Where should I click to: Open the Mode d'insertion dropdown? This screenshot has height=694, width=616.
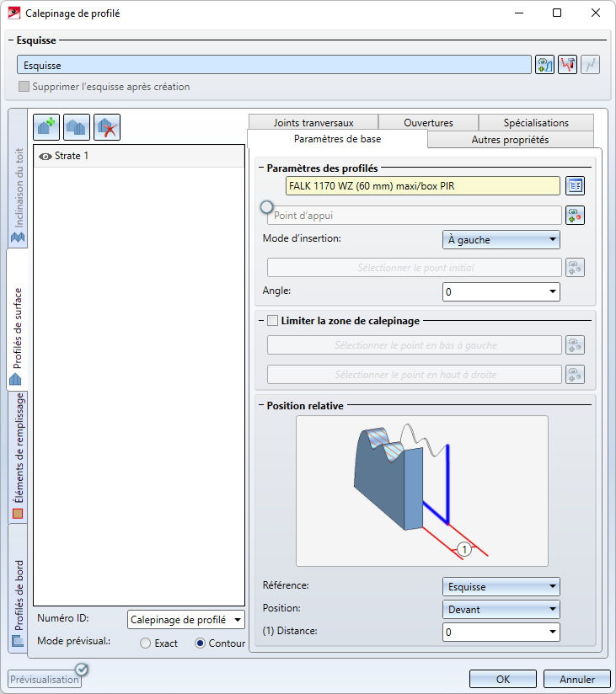pos(501,240)
